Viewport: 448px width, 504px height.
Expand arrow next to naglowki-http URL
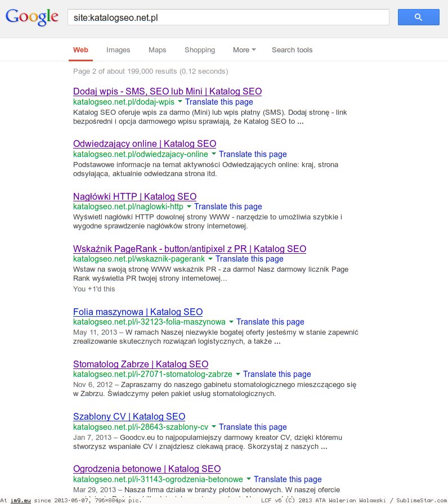(x=189, y=206)
